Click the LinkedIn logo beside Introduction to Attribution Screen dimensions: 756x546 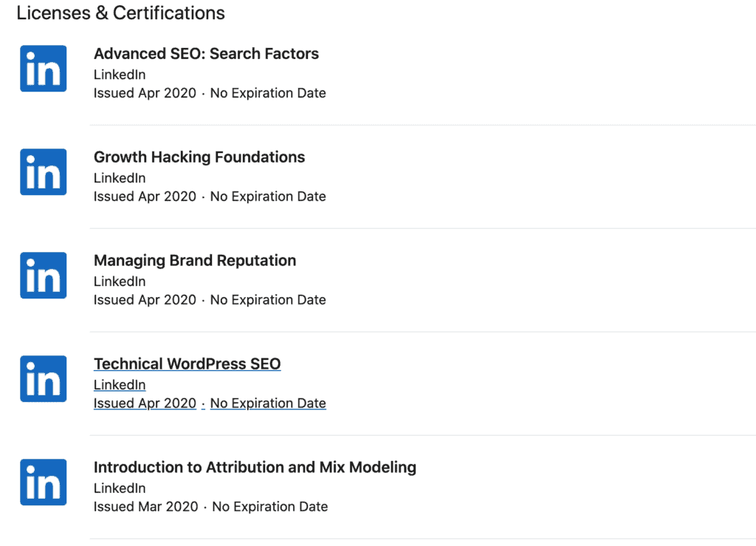tap(43, 482)
